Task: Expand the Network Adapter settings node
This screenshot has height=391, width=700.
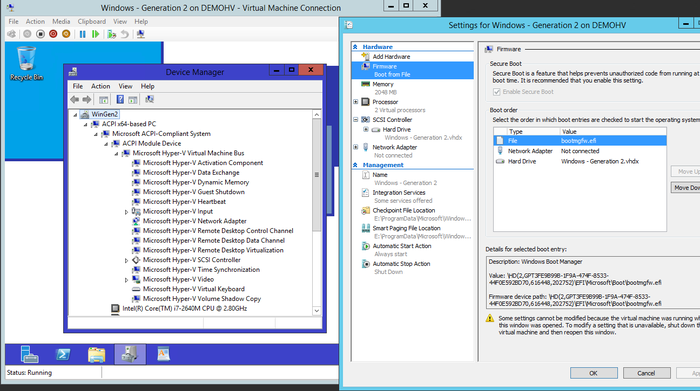Action: (356, 147)
